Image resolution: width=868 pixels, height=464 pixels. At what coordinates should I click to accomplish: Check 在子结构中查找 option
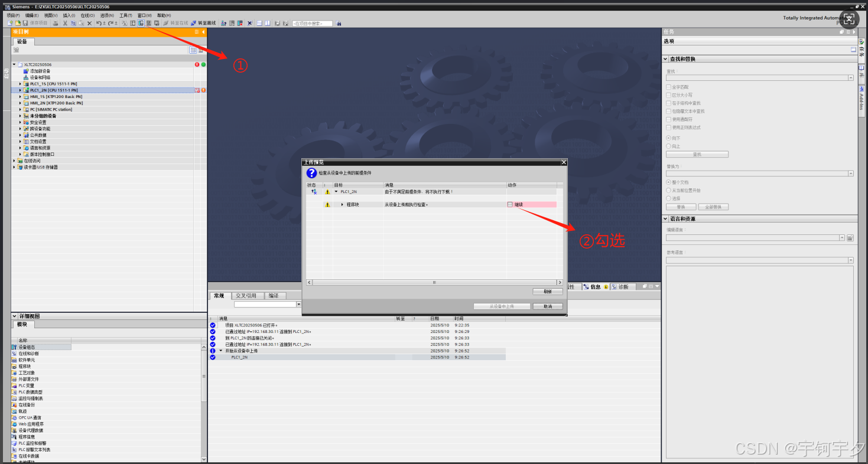(668, 103)
